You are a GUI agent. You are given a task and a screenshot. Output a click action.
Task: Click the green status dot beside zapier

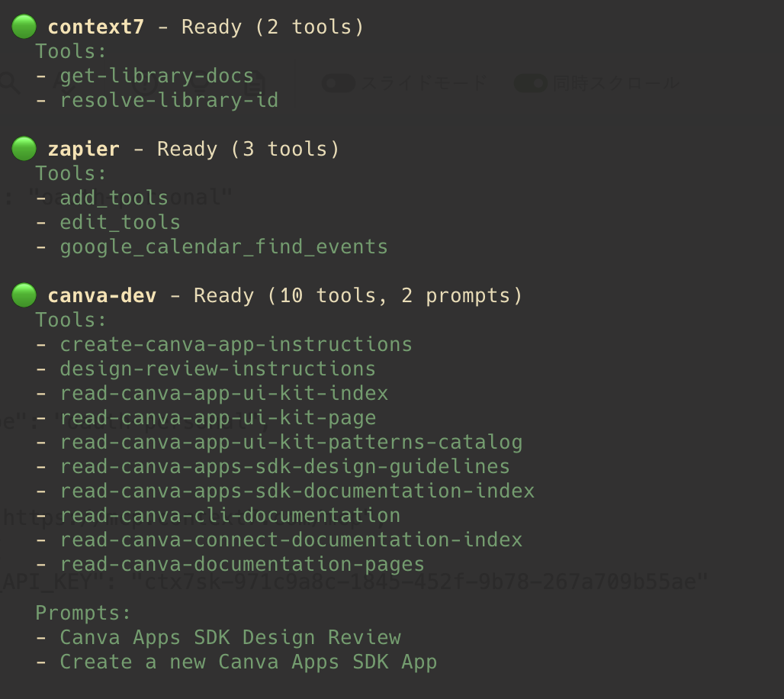pos(24,149)
